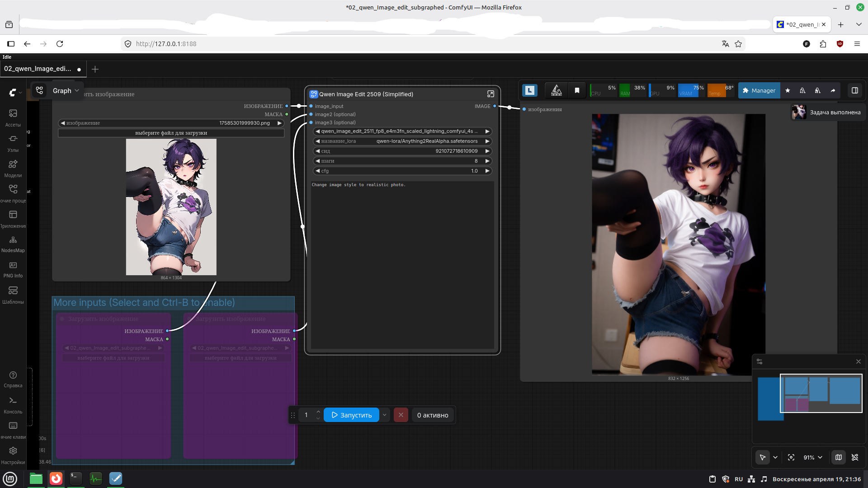
Task: Click the prompt text area in Qwen node
Action: click(402, 265)
